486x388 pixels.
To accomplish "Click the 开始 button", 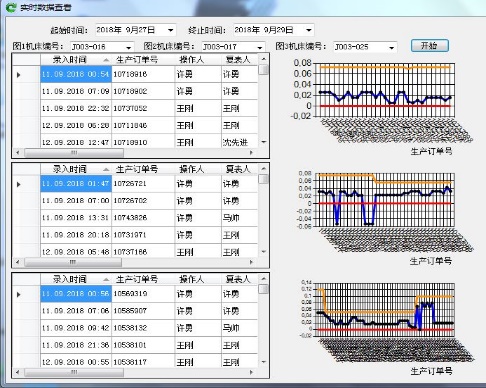I will [x=430, y=46].
